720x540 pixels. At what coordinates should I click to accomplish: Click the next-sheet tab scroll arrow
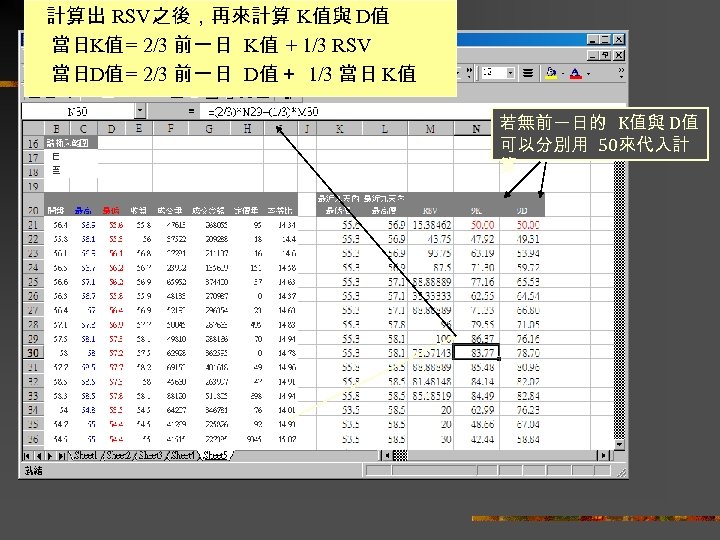coord(50,456)
